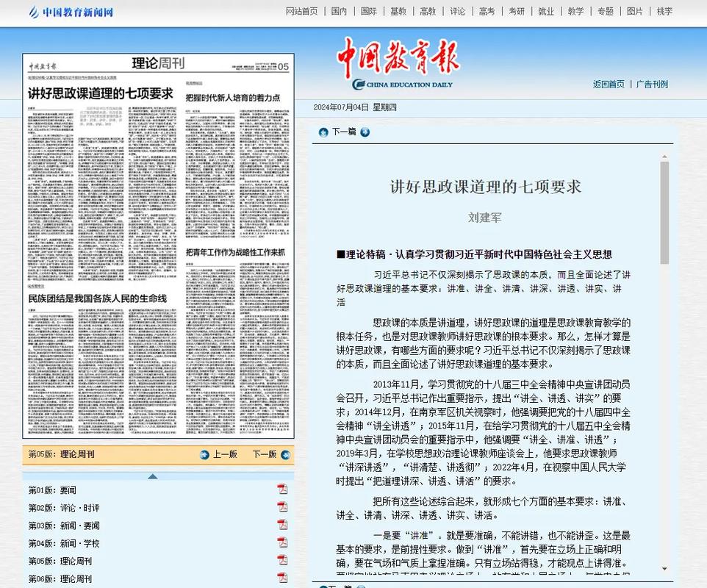Select 考研 in the top navigation

click(x=517, y=12)
